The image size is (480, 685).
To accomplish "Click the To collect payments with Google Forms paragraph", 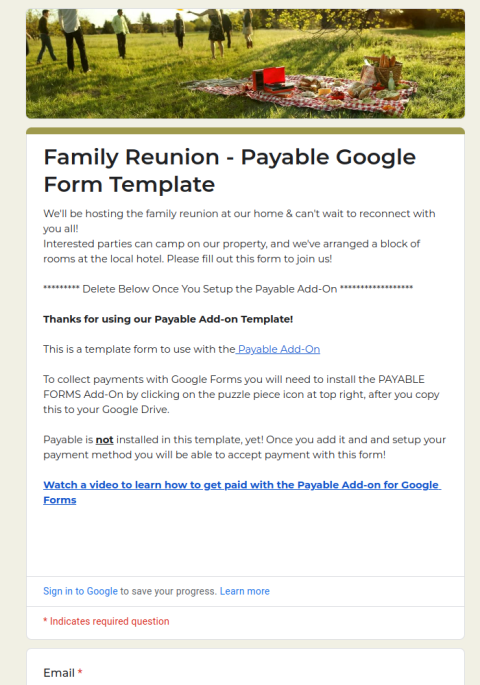I will point(241,394).
